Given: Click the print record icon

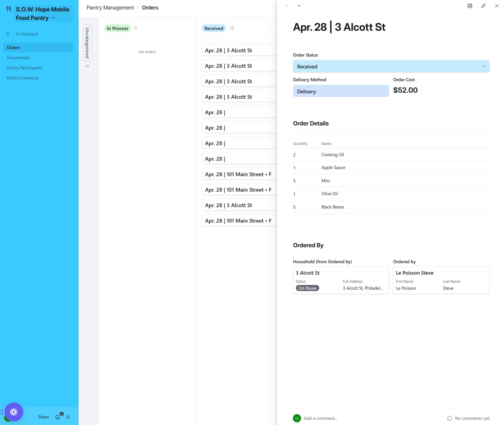Looking at the screenshot, I should point(469,6).
